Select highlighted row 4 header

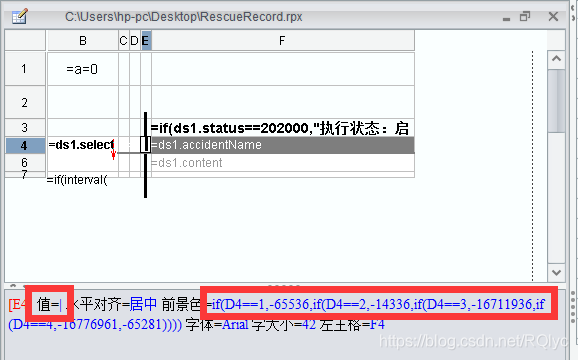[25, 146]
